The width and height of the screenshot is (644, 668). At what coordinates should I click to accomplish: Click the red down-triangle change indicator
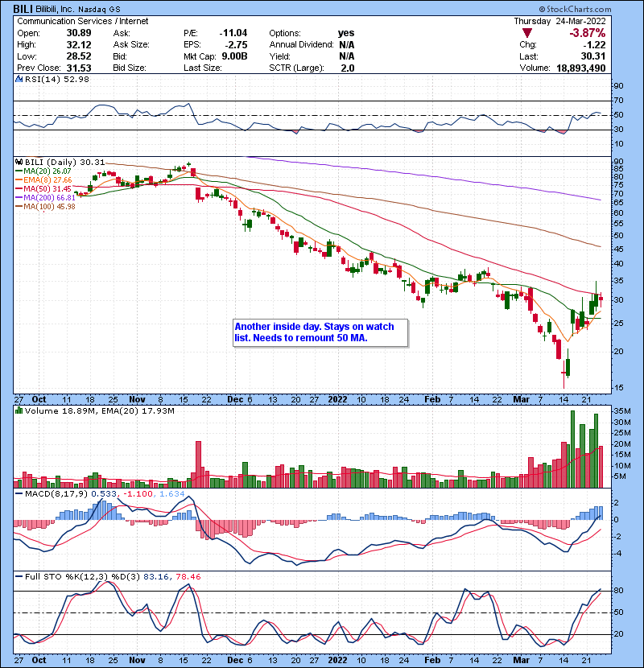click(x=527, y=33)
